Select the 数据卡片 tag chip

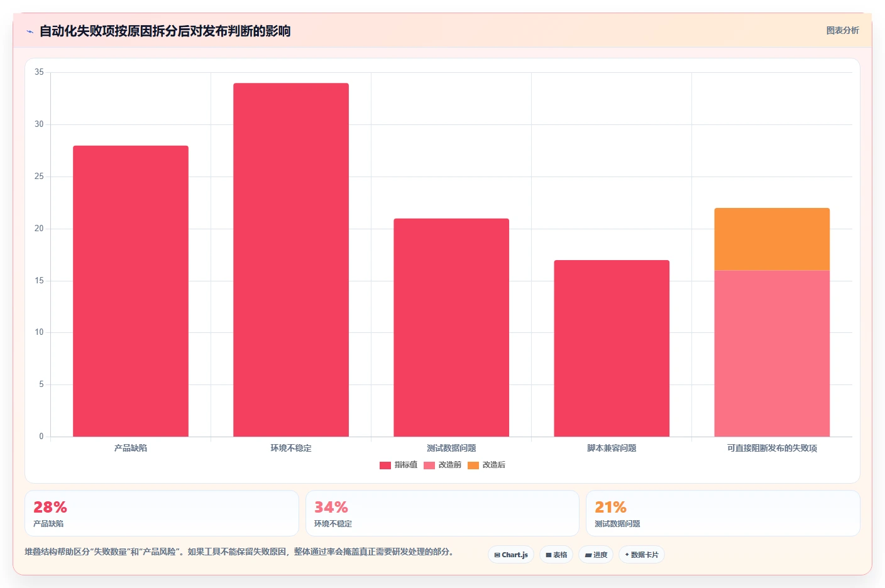(x=642, y=555)
